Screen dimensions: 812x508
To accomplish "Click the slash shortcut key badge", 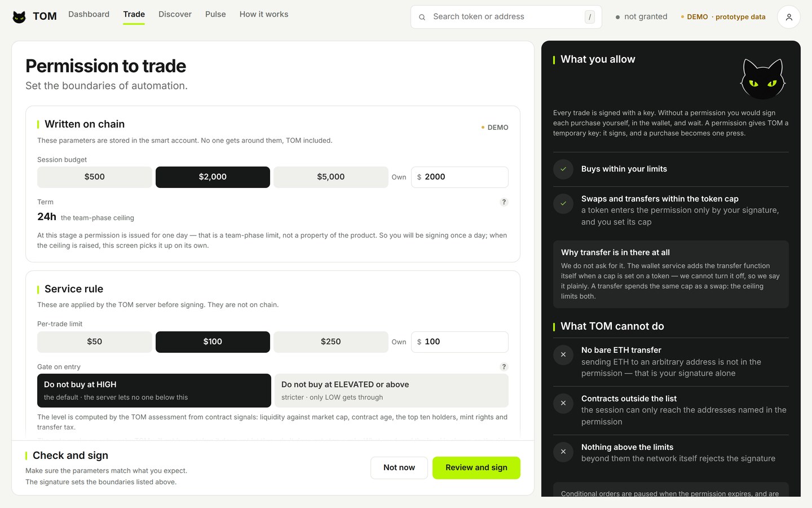I will (590, 17).
